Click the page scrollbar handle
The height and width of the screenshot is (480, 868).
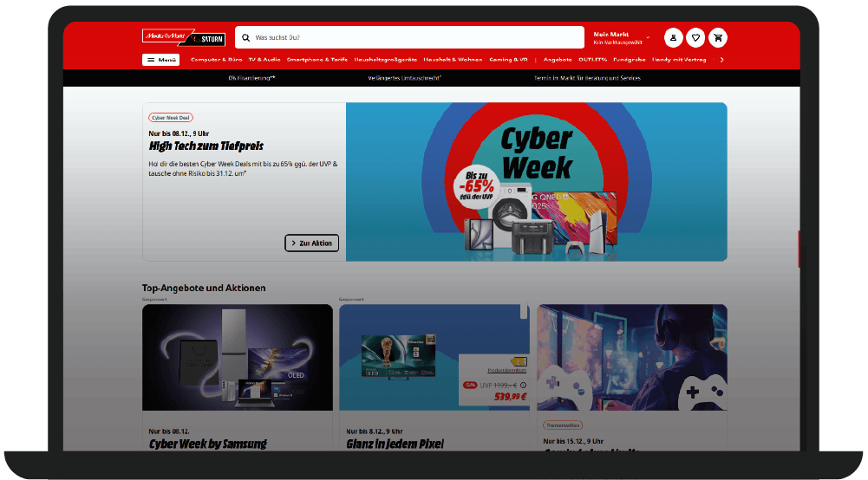coord(799,249)
